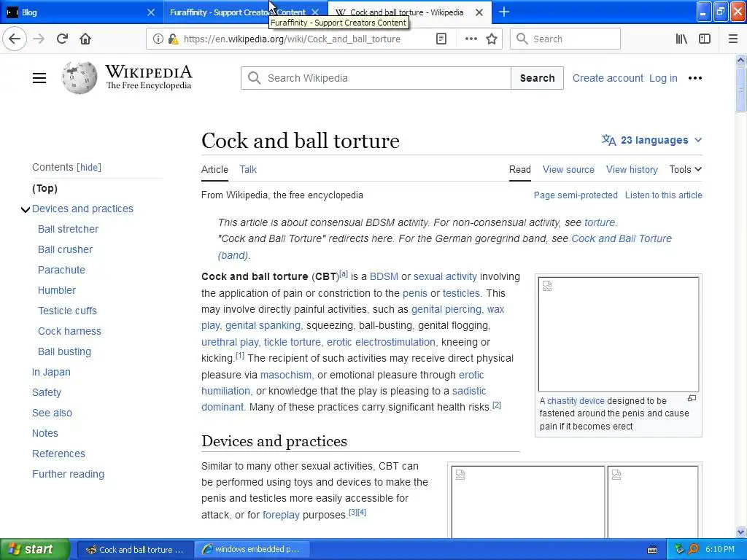Toggle reader view icon

pyautogui.click(x=441, y=39)
